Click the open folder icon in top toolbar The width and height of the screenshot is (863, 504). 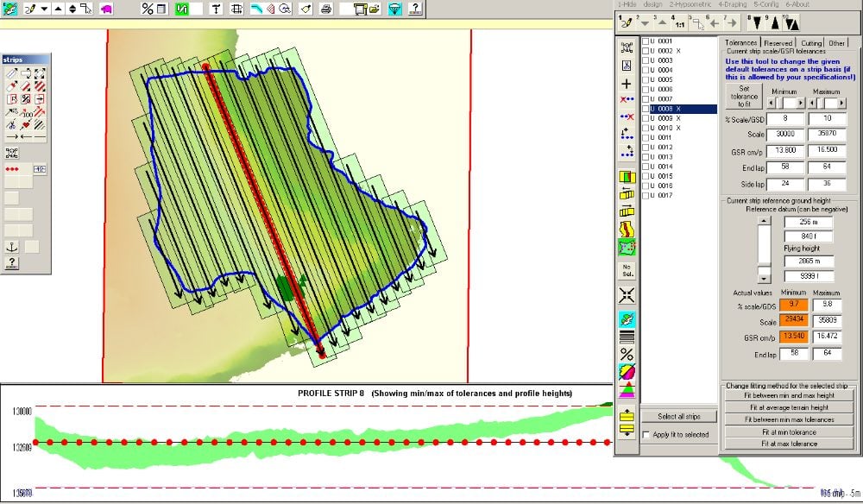[x=375, y=9]
